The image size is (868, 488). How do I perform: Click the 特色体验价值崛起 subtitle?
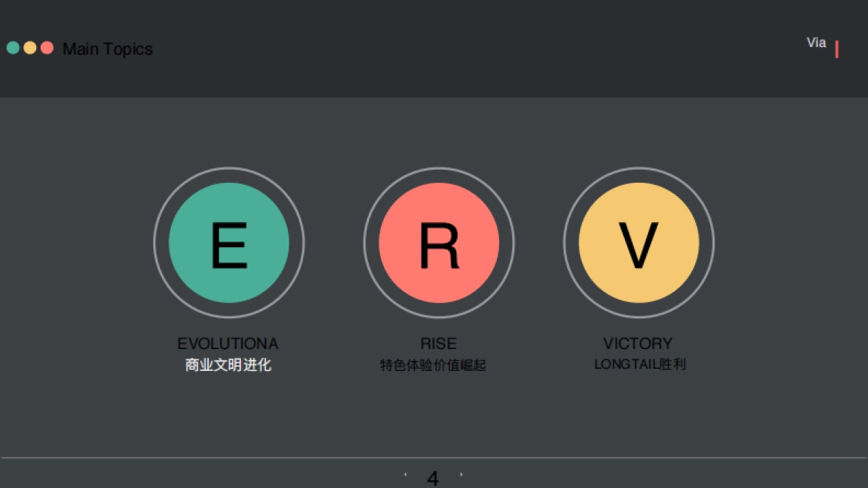(433, 365)
